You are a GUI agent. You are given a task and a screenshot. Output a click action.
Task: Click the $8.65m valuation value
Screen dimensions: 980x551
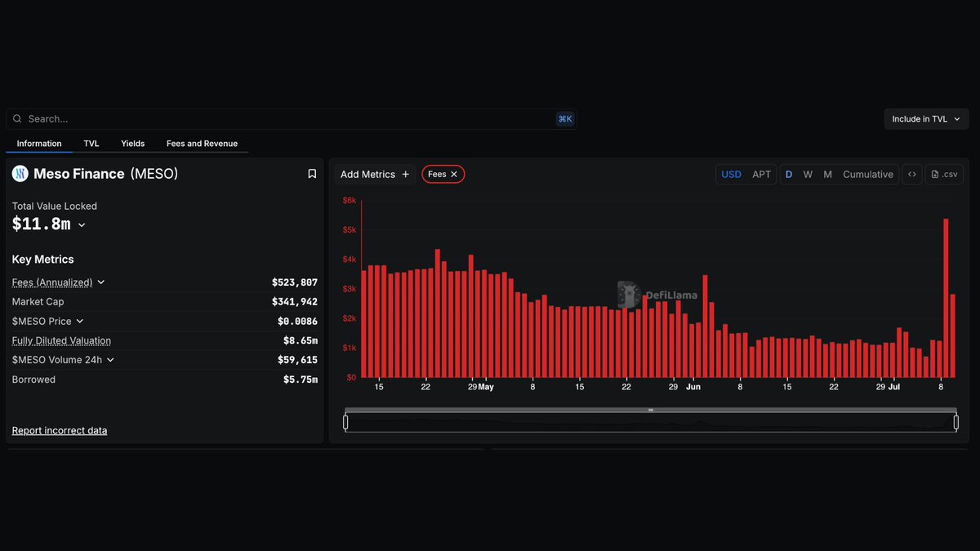coord(301,341)
